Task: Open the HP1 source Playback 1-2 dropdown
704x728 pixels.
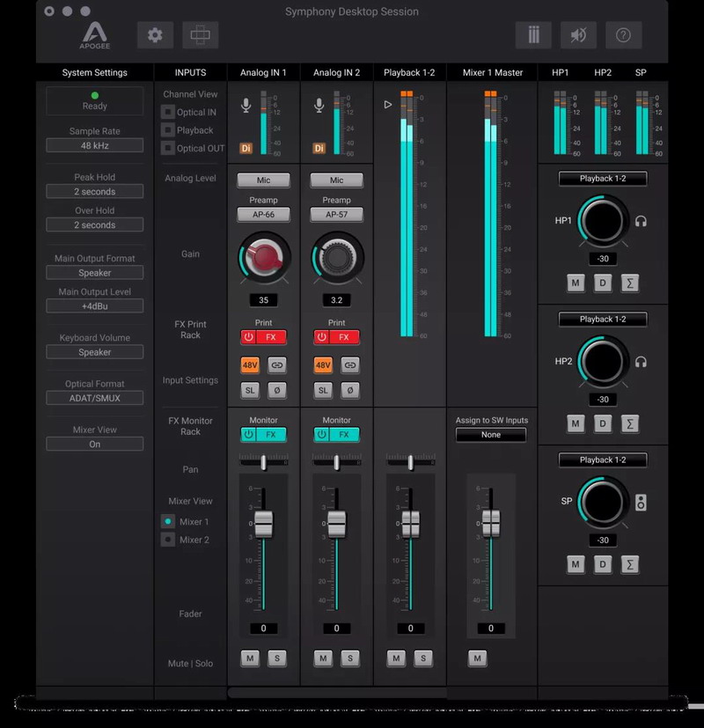Action: coord(603,179)
